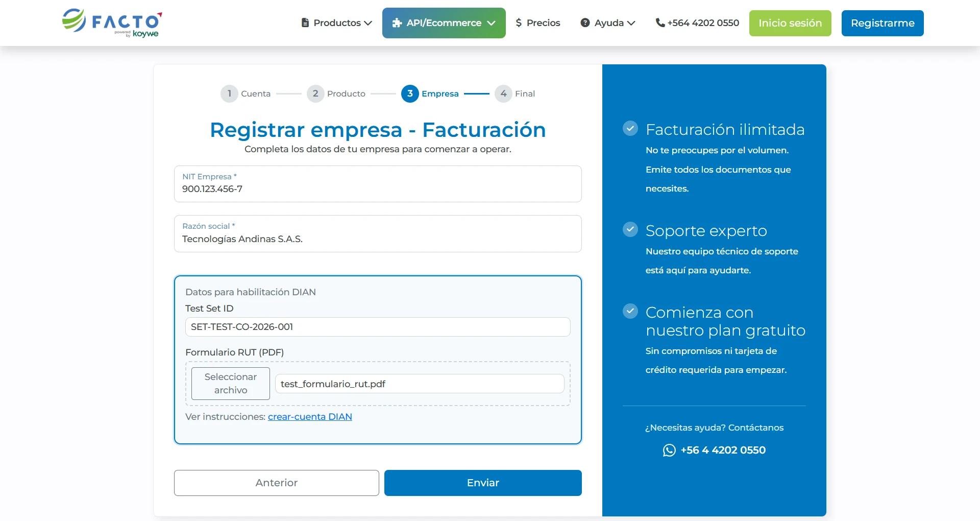
Task: Expand the Ayuda dropdown chevron
Action: [631, 23]
